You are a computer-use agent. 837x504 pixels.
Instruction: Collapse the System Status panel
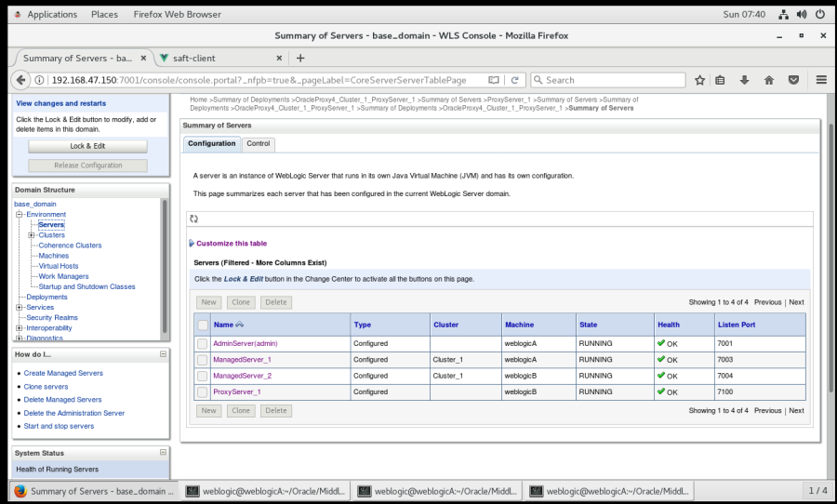tap(164, 452)
